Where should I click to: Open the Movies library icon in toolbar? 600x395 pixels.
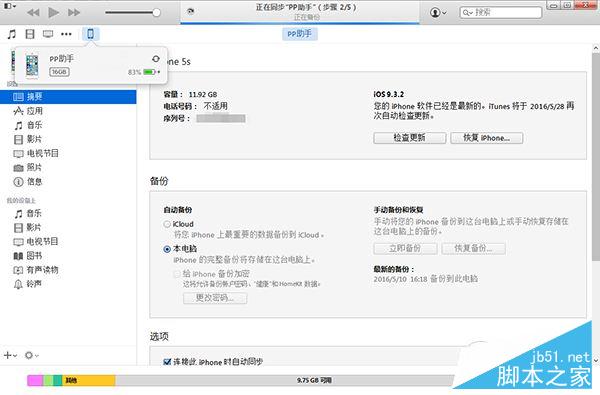click(30, 34)
